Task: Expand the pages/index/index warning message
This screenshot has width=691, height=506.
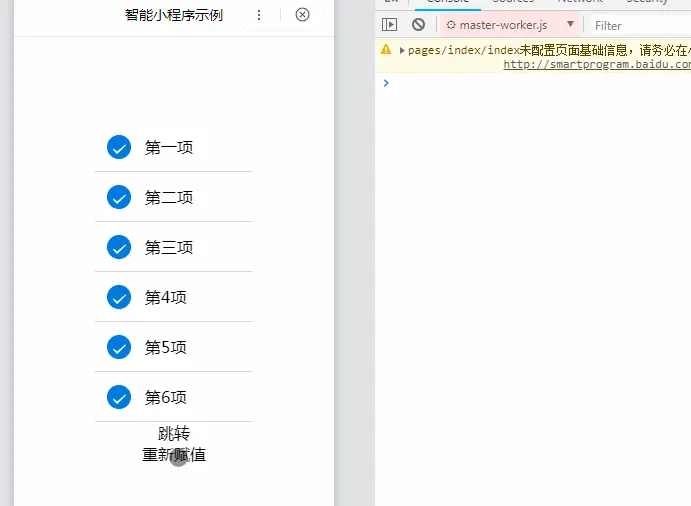Action: click(402, 51)
